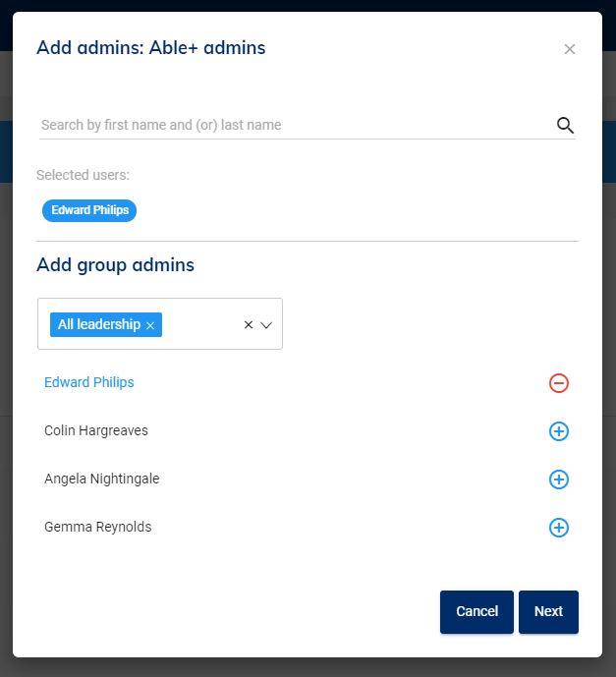The width and height of the screenshot is (616, 677).
Task: Click the search magnifier icon
Action: (x=565, y=125)
